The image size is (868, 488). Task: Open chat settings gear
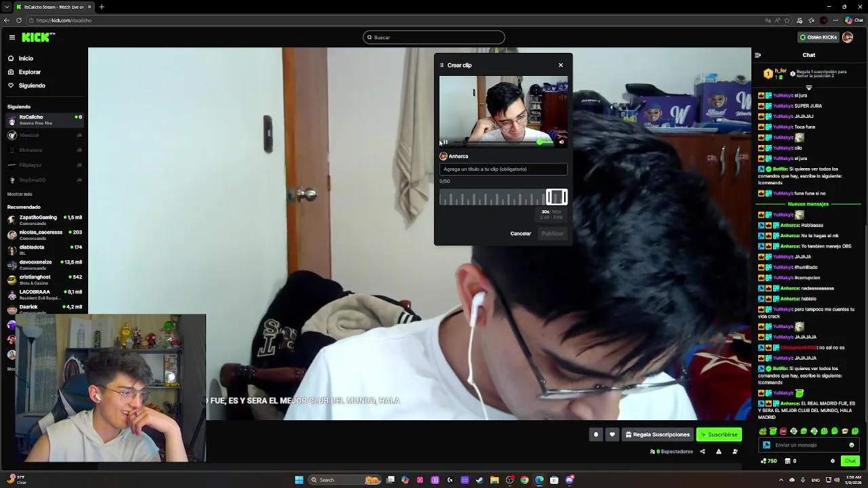tap(833, 461)
